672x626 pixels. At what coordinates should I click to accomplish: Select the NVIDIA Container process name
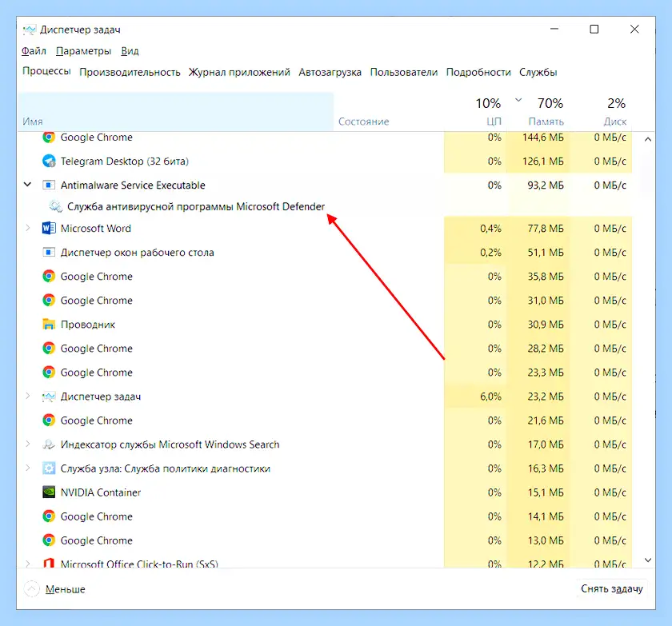coord(101,492)
